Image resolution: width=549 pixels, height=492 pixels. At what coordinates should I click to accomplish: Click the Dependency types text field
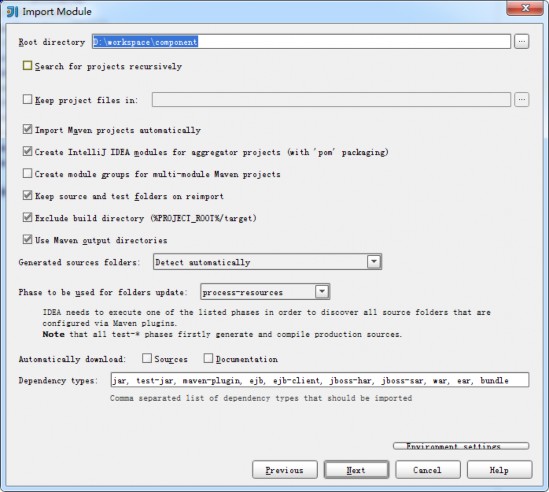coord(320,380)
